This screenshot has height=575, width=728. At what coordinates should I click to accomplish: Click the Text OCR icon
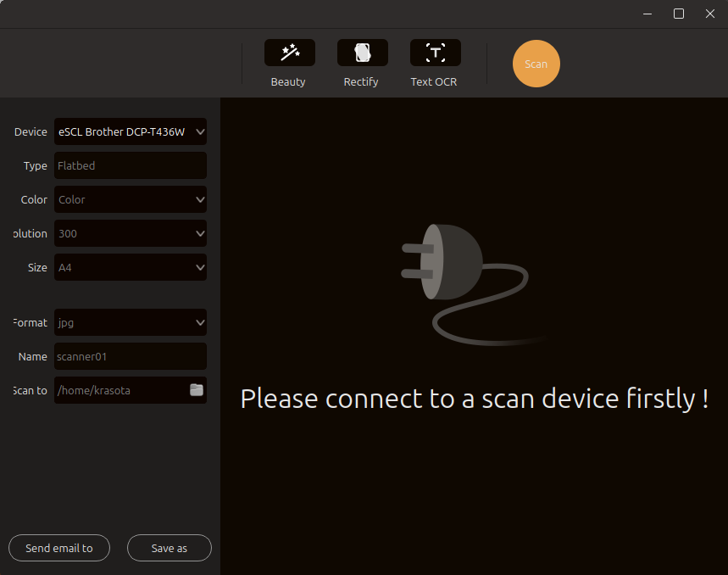(435, 53)
